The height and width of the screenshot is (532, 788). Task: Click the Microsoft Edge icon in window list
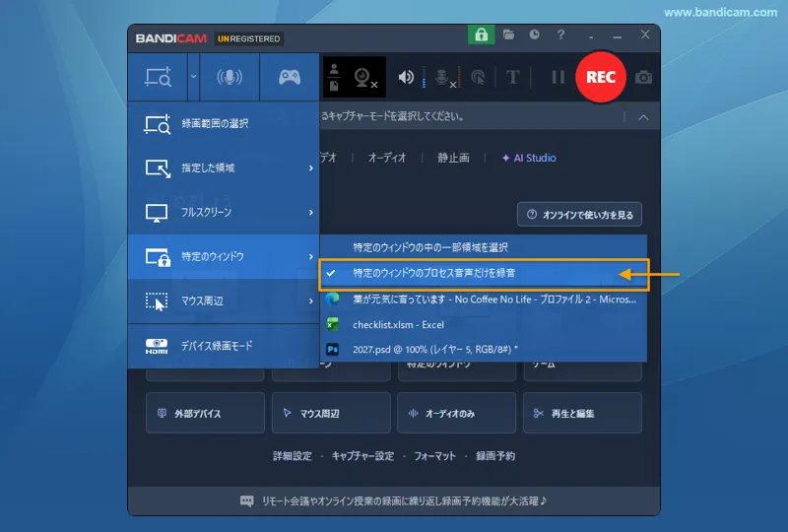point(332,299)
